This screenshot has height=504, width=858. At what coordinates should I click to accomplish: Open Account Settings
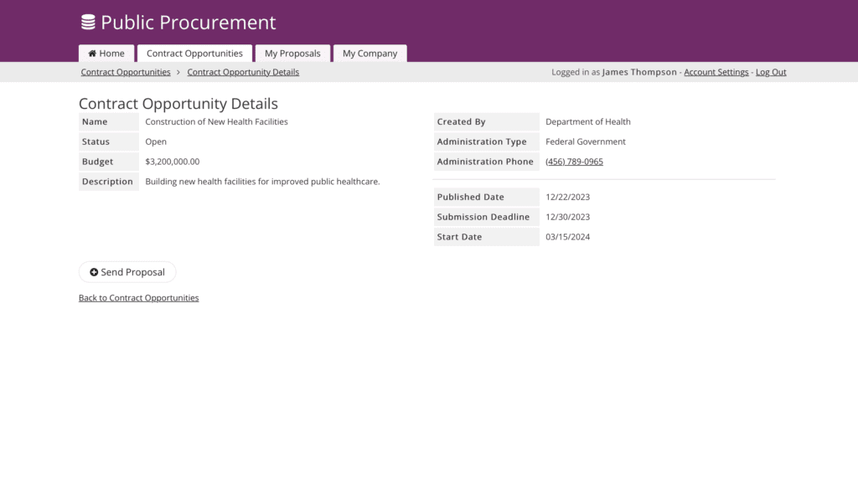pos(716,72)
